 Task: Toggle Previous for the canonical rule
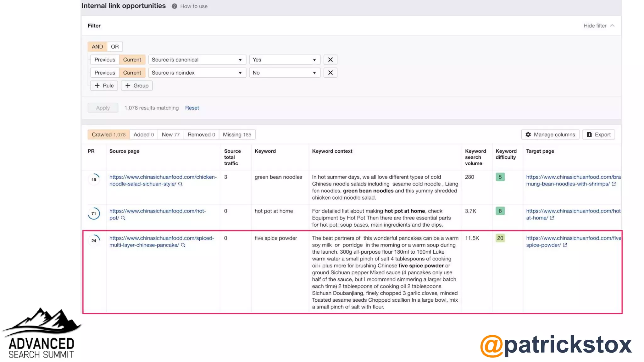(105, 60)
